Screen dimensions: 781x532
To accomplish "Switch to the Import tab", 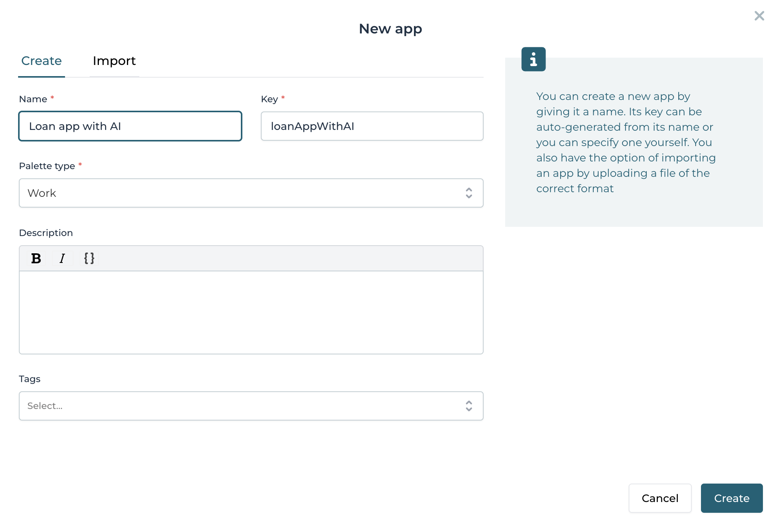I will click(x=114, y=61).
